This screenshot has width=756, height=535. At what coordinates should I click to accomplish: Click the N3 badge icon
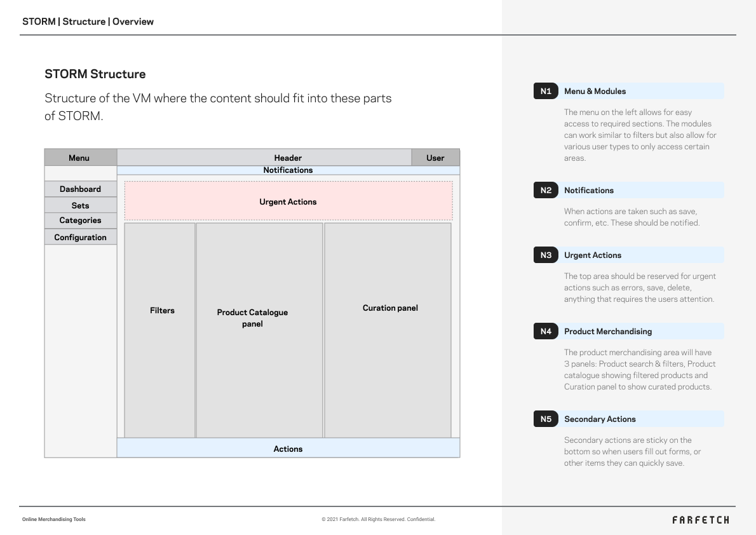[x=546, y=255]
